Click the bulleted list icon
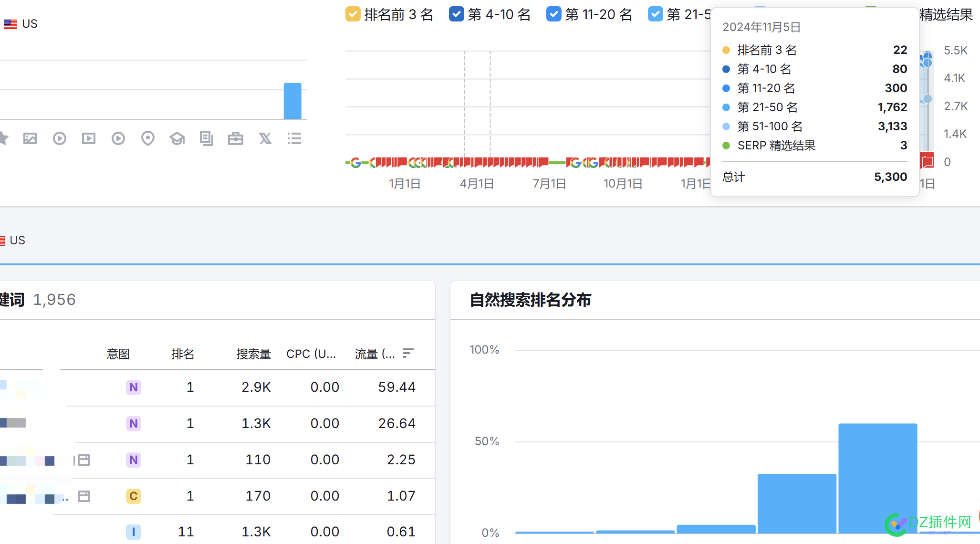This screenshot has width=980, height=544. (294, 139)
